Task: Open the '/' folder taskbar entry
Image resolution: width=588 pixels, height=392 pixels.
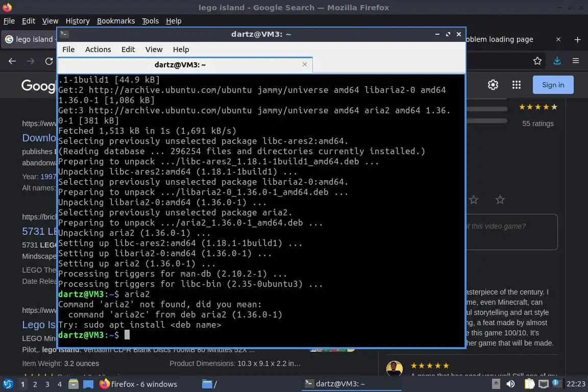Action: click(x=209, y=384)
